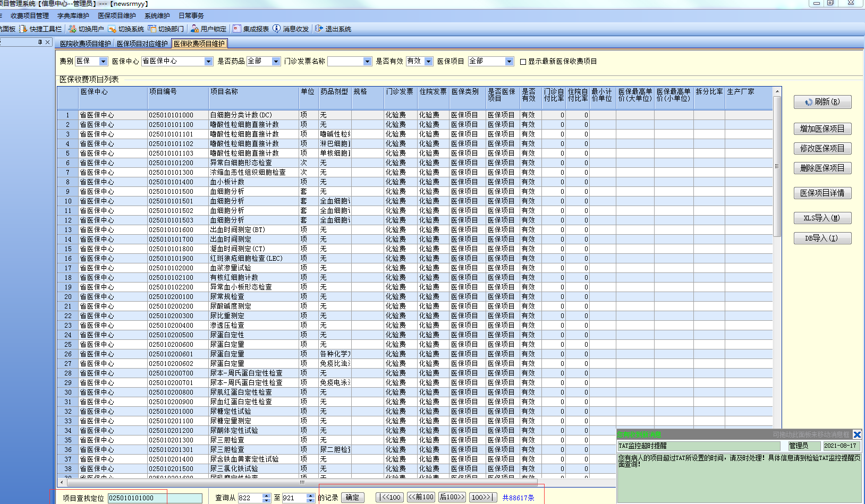Expand the 医保中心 dropdown
The height and width of the screenshot is (504, 865).
[x=208, y=62]
